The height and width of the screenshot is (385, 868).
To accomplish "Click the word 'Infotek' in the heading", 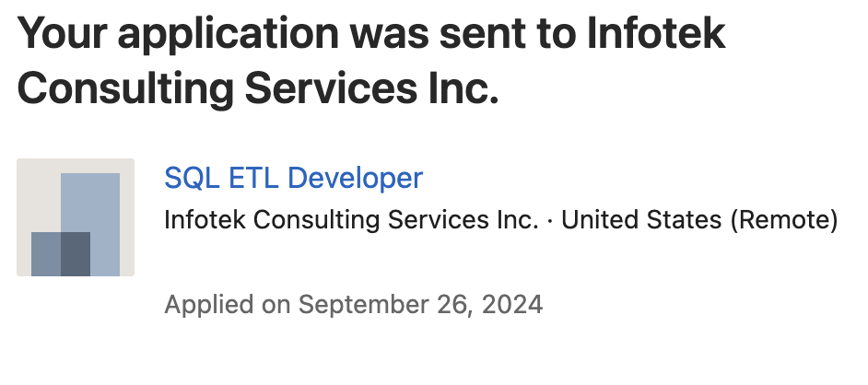I will [x=657, y=33].
